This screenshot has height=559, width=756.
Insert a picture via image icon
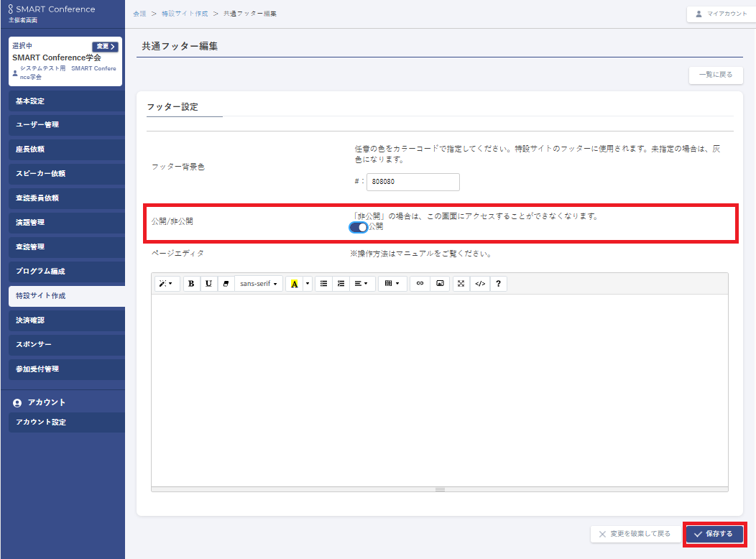(x=440, y=284)
